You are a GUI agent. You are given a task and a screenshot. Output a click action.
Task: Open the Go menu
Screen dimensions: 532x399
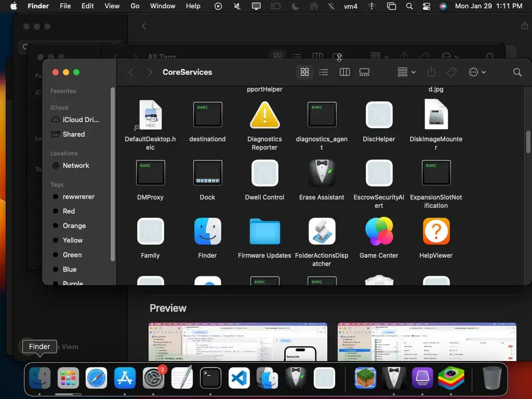[135, 6]
